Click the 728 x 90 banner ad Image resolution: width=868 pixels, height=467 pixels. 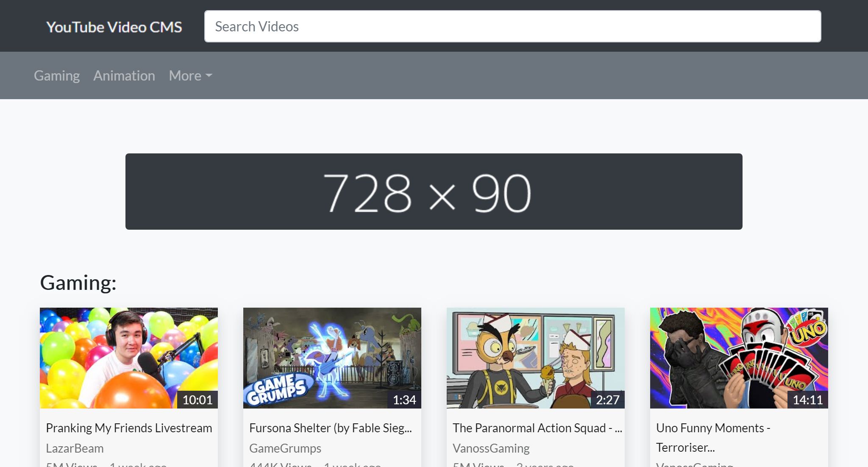[x=434, y=192]
